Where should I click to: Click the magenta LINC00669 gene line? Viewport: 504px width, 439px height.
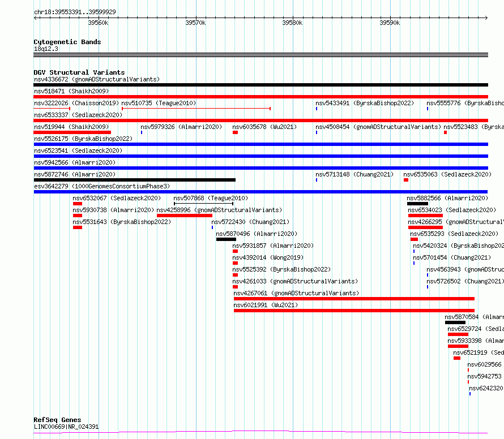click(x=260, y=432)
